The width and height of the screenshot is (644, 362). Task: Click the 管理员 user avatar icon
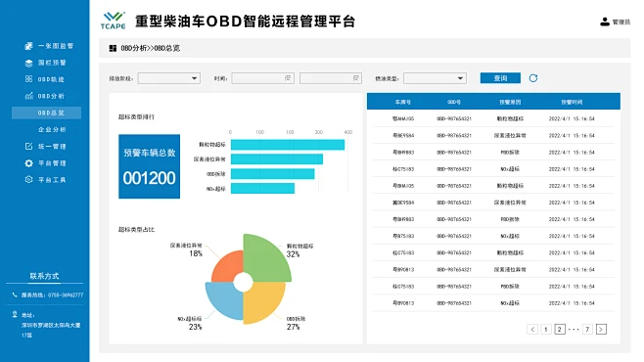point(605,22)
